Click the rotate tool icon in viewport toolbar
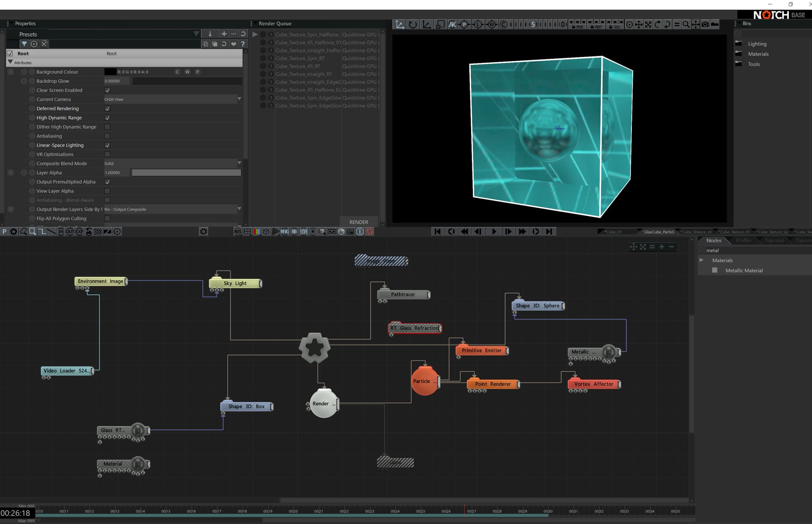The height and width of the screenshot is (524, 812). tap(413, 25)
